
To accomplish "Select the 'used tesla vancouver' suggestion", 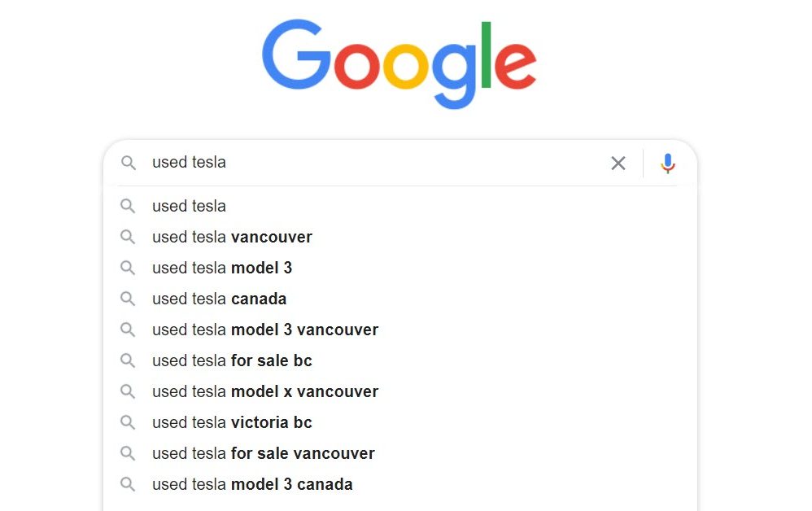I will (232, 237).
